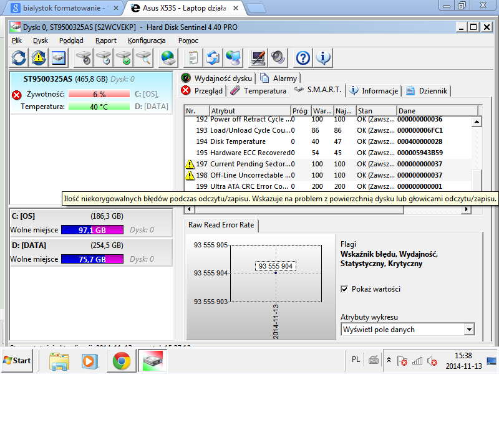The image size is (499, 448).
Task: Sort by the Stan column header
Action: pyautogui.click(x=377, y=111)
